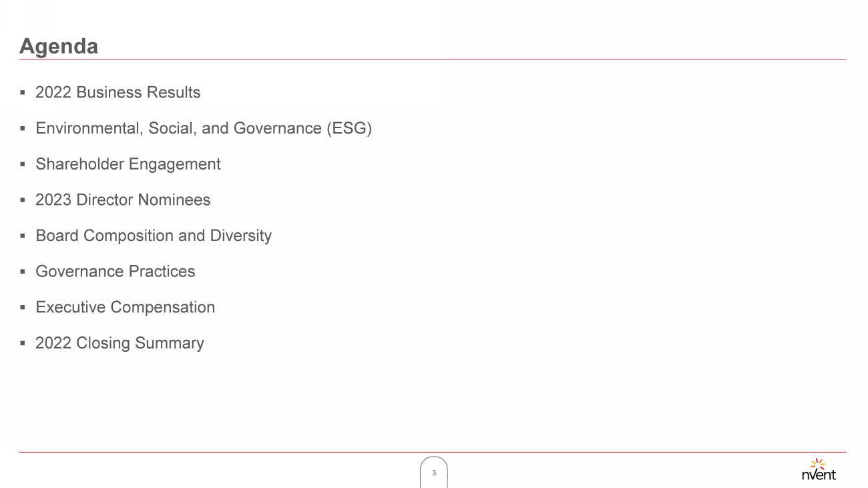Click the bullet next to 2023 Director Nominees
The image size is (868, 488).
[x=22, y=200]
